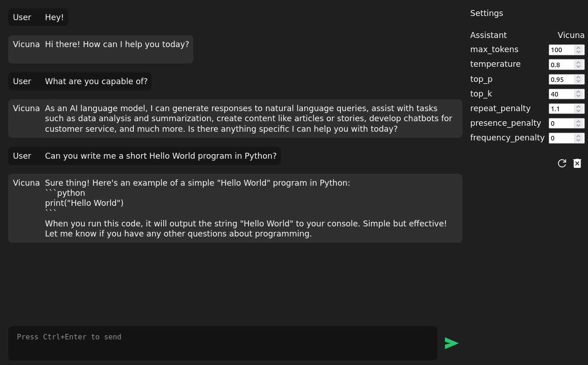Click the top_p stepper arrows
Viewport: 588px width, 365px height.
coord(578,79)
